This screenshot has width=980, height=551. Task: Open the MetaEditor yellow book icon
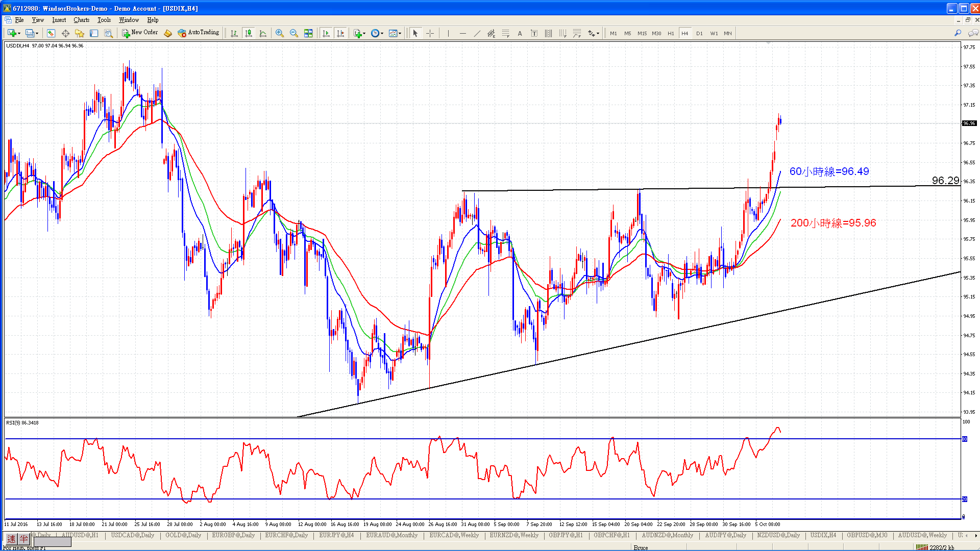[x=168, y=33]
